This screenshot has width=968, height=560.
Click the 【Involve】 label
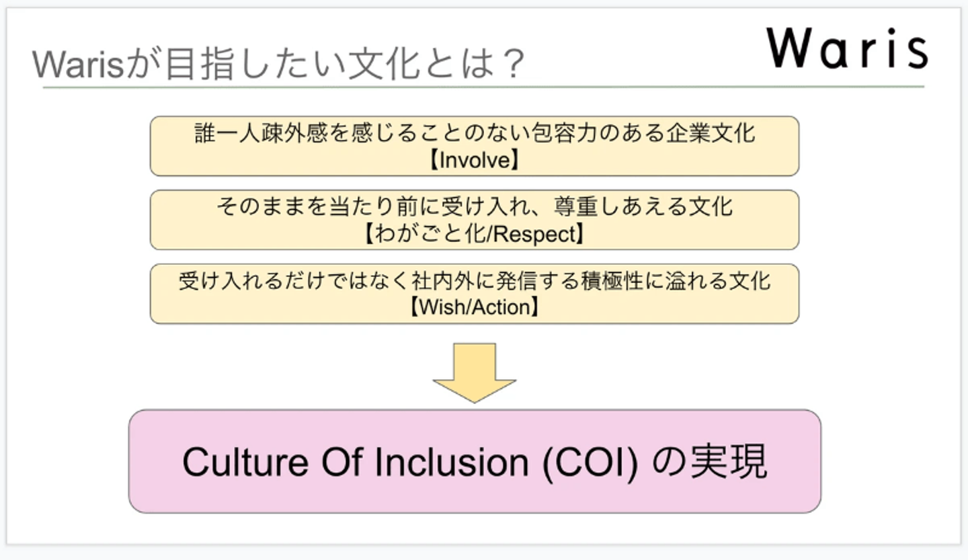click(475, 160)
